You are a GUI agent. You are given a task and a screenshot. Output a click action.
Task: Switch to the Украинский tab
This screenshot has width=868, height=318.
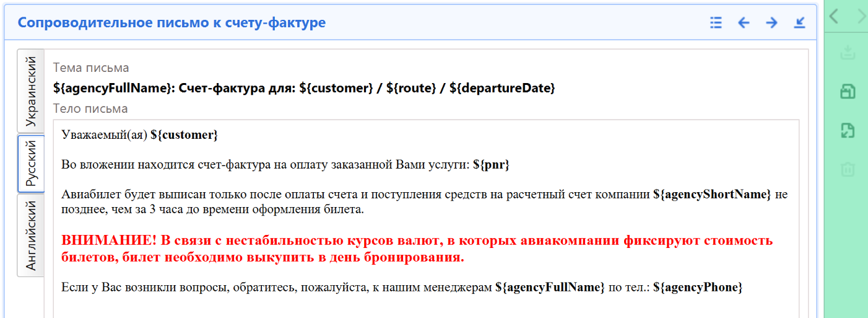point(31,91)
